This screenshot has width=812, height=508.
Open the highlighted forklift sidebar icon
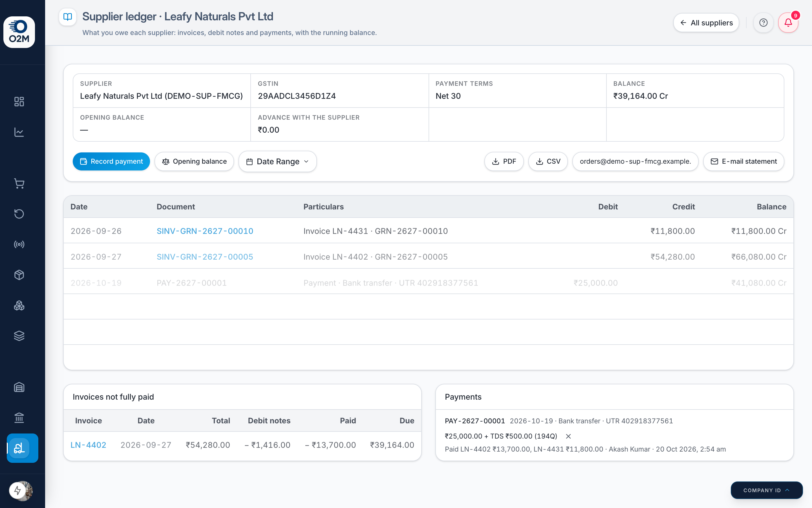23,448
